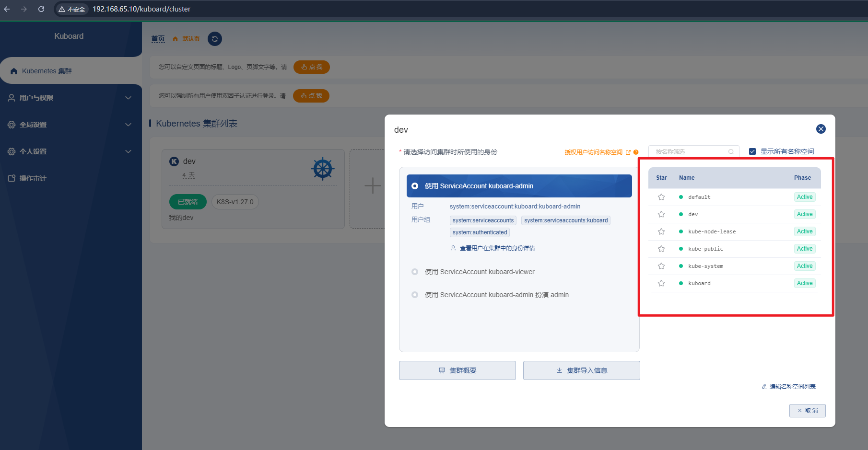Click the Name column header
The image size is (868, 450).
tap(687, 178)
